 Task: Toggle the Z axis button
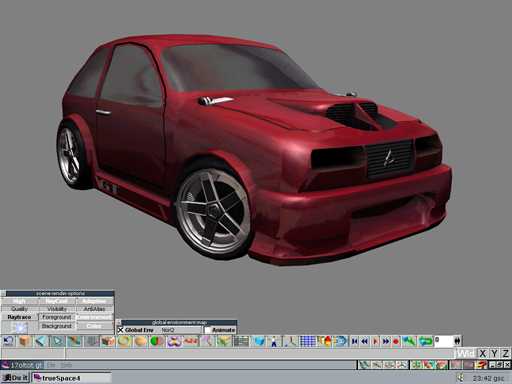(506, 353)
